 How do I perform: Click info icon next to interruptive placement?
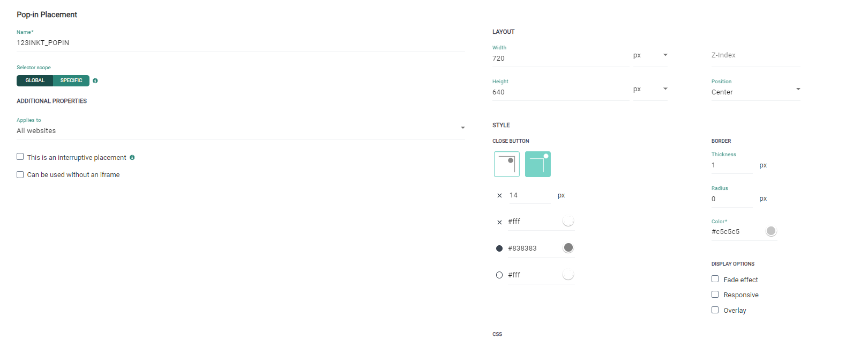tap(132, 158)
